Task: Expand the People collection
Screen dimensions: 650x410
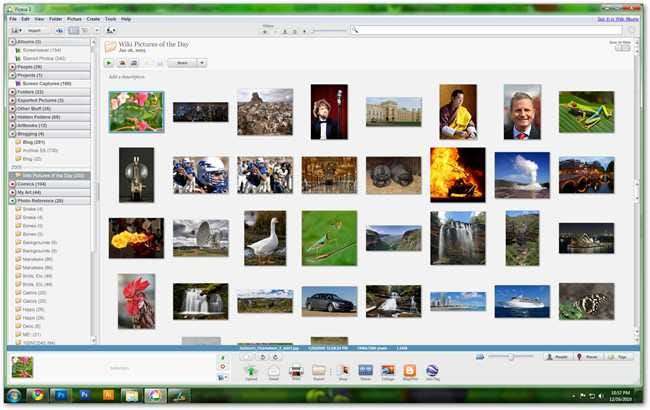Action: click(12, 66)
